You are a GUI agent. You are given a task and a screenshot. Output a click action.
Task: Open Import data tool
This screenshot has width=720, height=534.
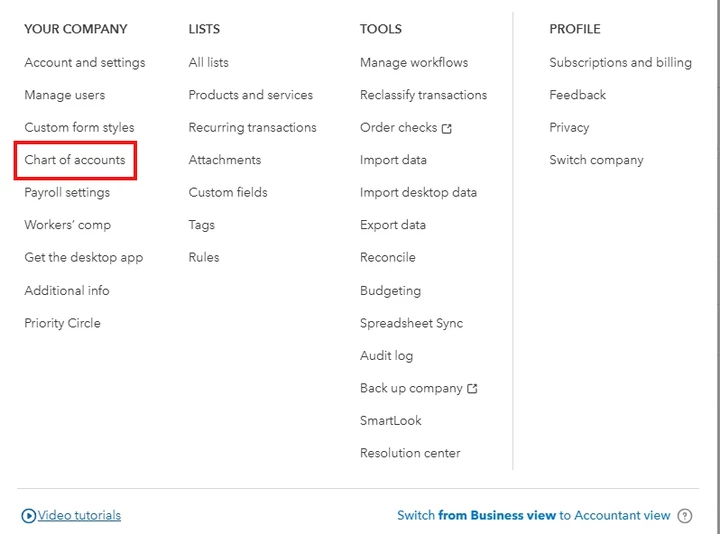394,160
